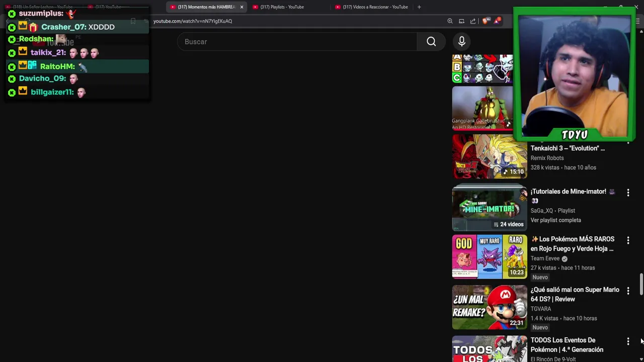Screen dimensions: 644x362
Task: Click the remove icon beside Redshan chat message
Action: [12, 39]
